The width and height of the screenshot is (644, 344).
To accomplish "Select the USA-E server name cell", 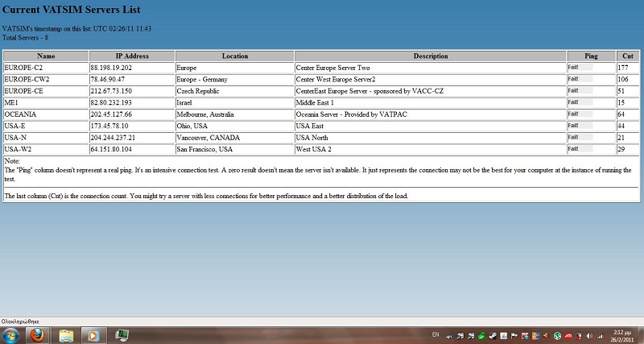I will 46,126.
